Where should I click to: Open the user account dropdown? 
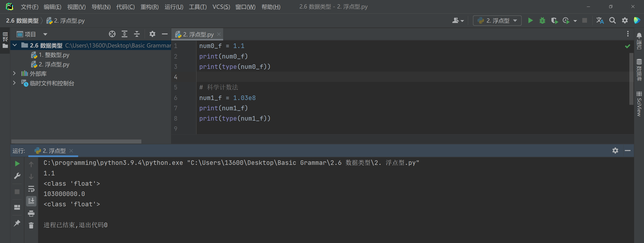click(x=458, y=20)
